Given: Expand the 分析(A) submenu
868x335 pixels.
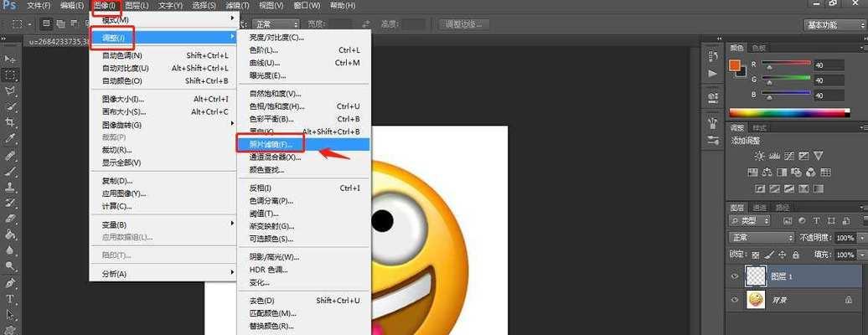Looking at the screenshot, I should coord(163,274).
